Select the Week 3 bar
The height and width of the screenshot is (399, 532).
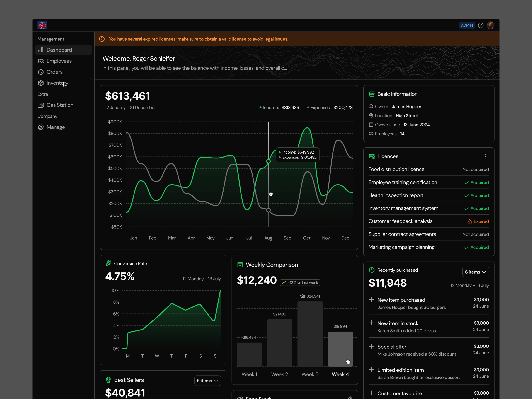point(310,334)
